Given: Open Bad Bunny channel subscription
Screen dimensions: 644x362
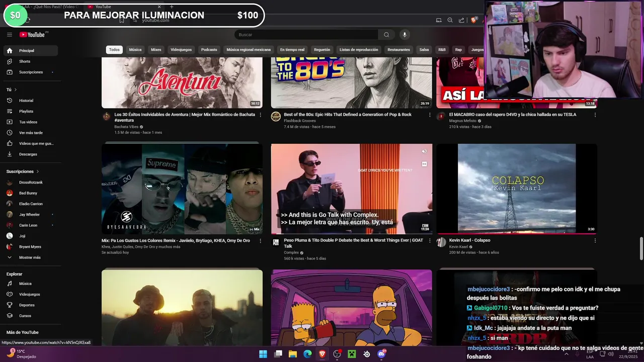Looking at the screenshot, I should [x=30, y=193].
